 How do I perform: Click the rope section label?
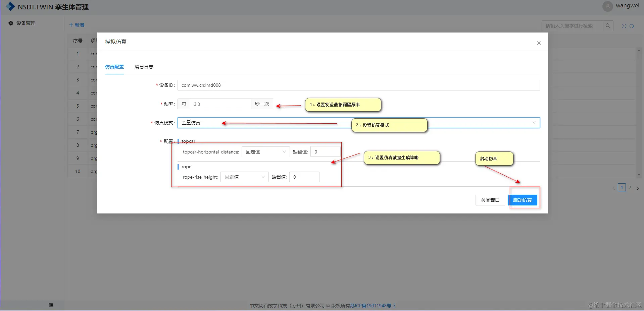[x=186, y=167]
